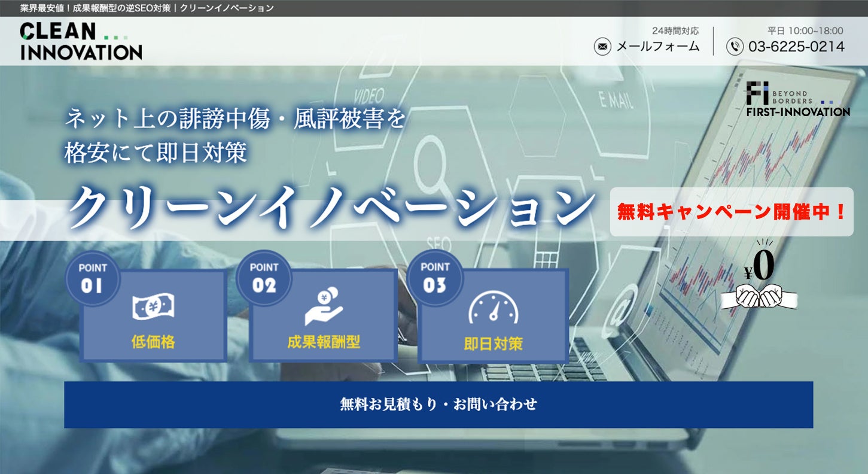This screenshot has height=474, width=868.
Task: Click the 平日 10:00~18:00 hours text
Action: tap(806, 31)
